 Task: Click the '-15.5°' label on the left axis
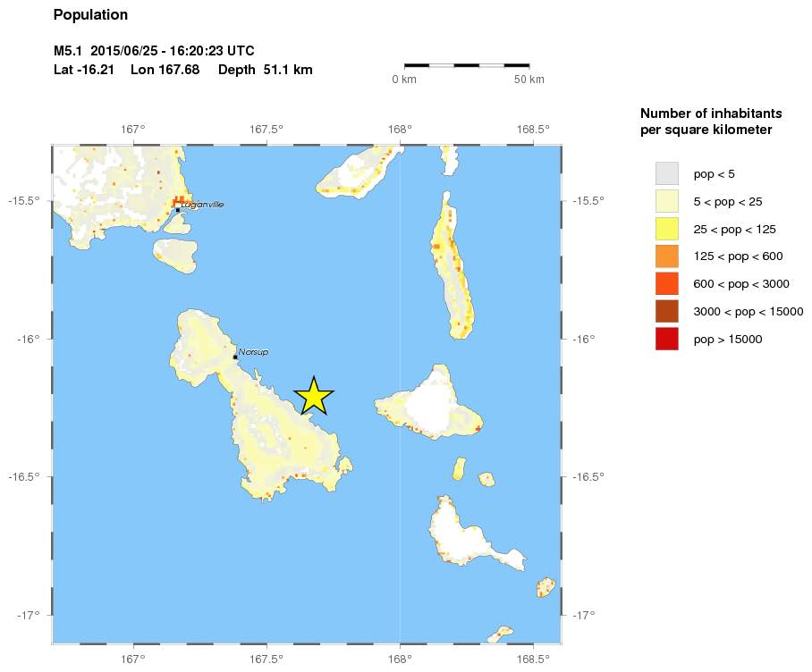pos(24,201)
